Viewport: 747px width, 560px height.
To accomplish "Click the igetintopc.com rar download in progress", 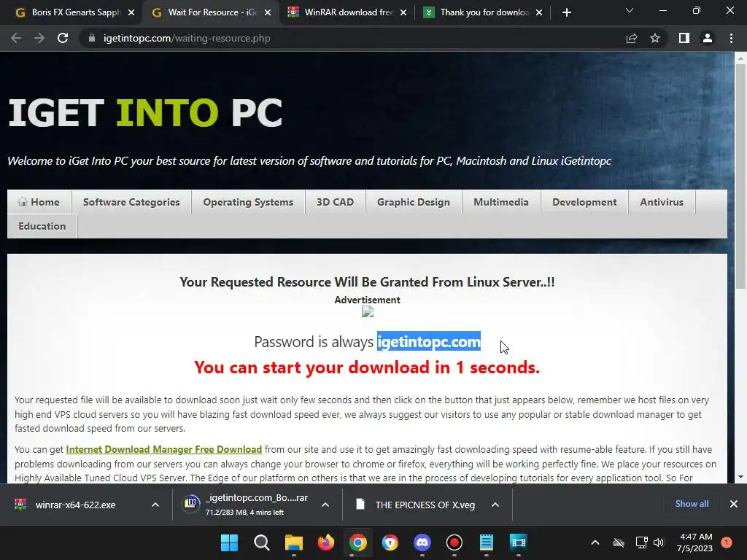I will tap(245, 505).
